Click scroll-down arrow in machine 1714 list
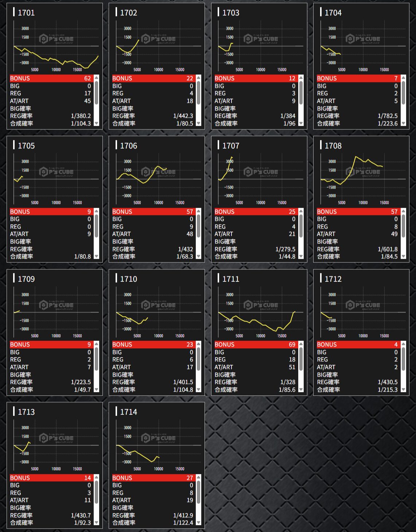Image resolution: width=416 pixels, height=532 pixels. coord(199,523)
